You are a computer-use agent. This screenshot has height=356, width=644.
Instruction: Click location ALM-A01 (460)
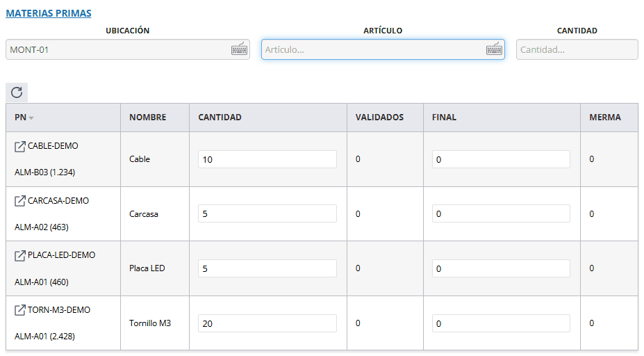point(42,282)
